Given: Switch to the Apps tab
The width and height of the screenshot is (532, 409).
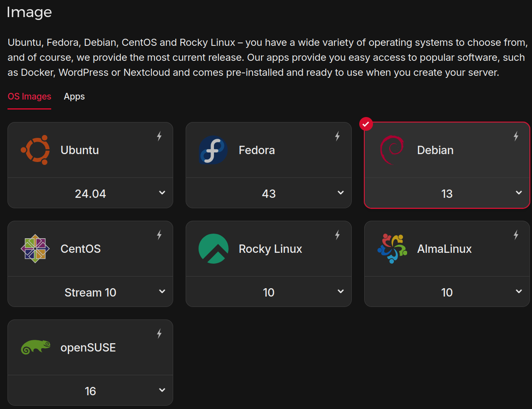Looking at the screenshot, I should click(x=74, y=97).
